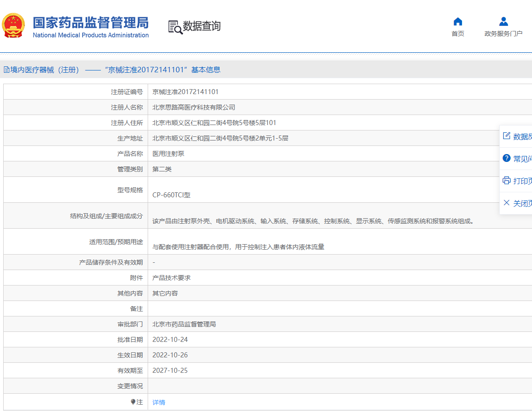Click the 变更情况 row label
This screenshot has height=411, width=532.
point(130,386)
